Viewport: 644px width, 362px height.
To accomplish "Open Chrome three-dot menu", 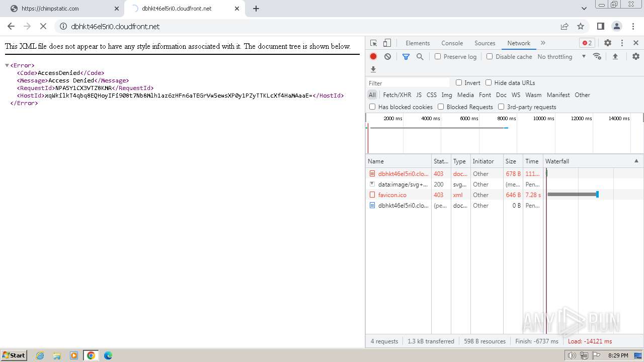I will click(x=632, y=26).
